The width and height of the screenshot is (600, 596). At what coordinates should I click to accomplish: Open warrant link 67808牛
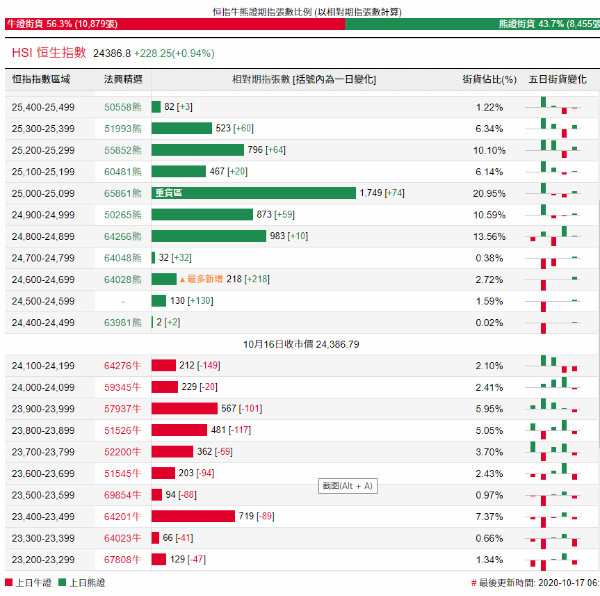coord(122,560)
